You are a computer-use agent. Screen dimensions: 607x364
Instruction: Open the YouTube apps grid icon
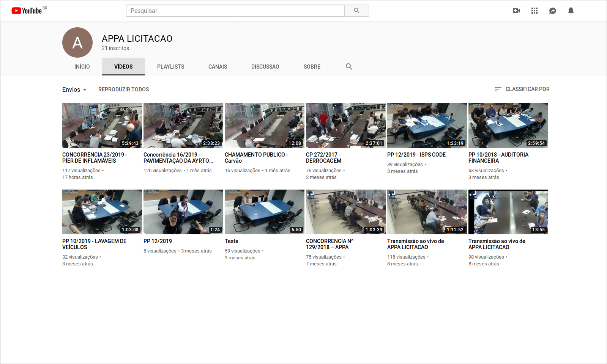point(534,11)
